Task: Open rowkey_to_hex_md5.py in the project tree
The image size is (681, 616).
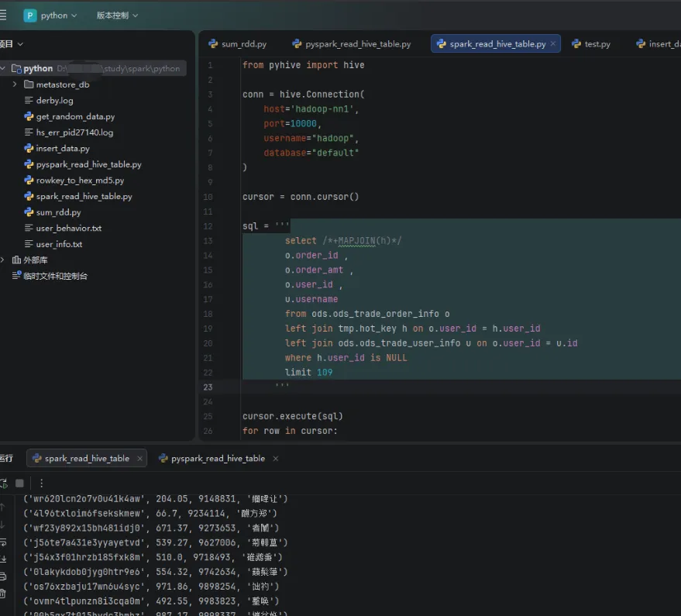Action: 80,181
